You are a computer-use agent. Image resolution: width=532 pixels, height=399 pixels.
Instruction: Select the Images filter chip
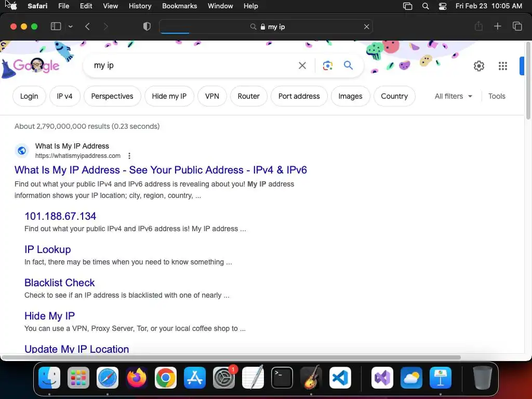(350, 96)
